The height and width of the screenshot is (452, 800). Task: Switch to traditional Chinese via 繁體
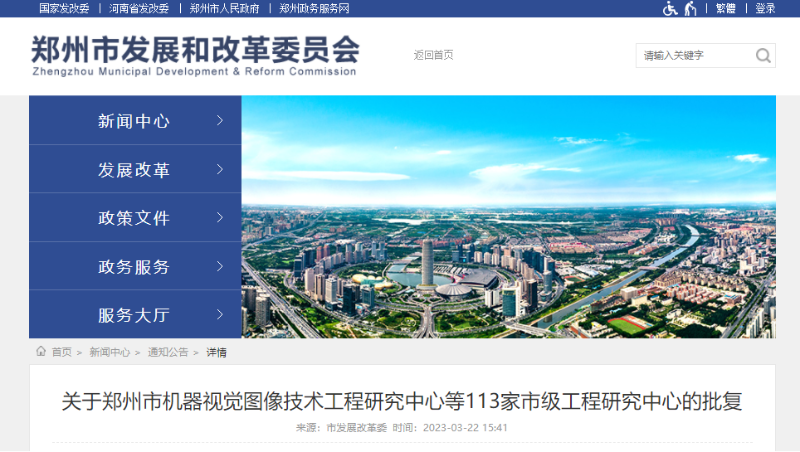pyautogui.click(x=725, y=8)
